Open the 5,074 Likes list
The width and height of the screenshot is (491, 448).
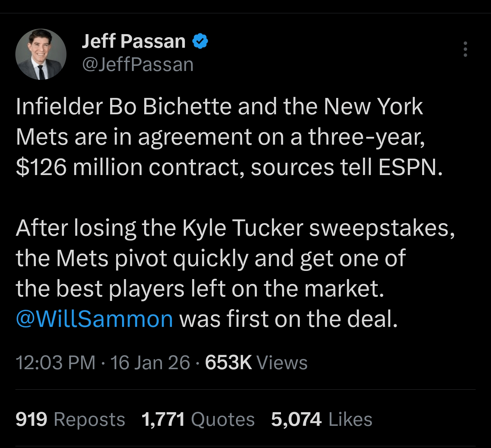pos(322,419)
